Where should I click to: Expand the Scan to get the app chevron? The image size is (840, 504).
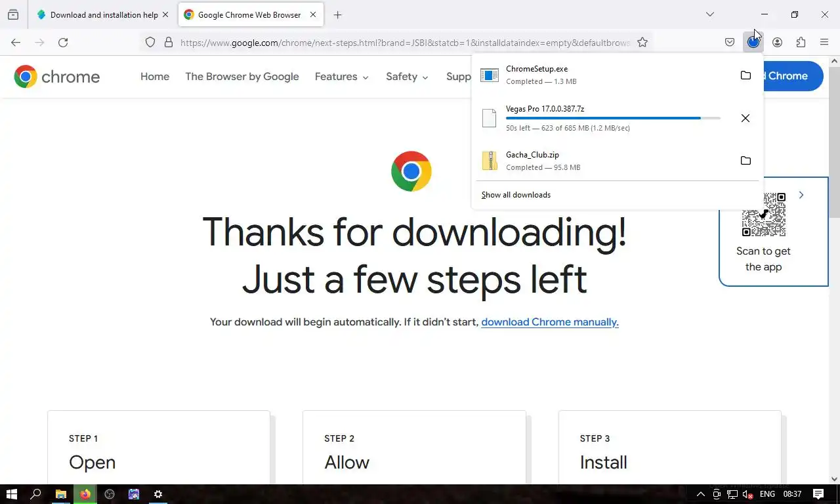pos(801,195)
